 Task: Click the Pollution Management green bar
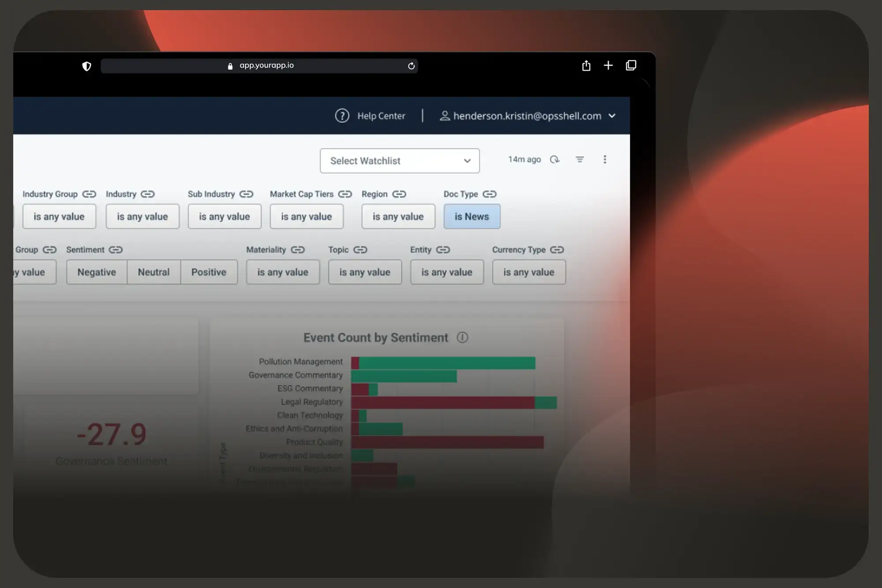(447, 363)
